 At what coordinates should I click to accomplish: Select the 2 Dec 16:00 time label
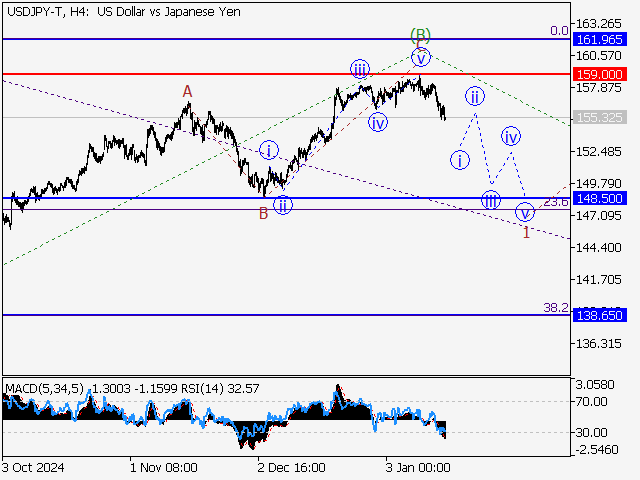(x=291, y=467)
